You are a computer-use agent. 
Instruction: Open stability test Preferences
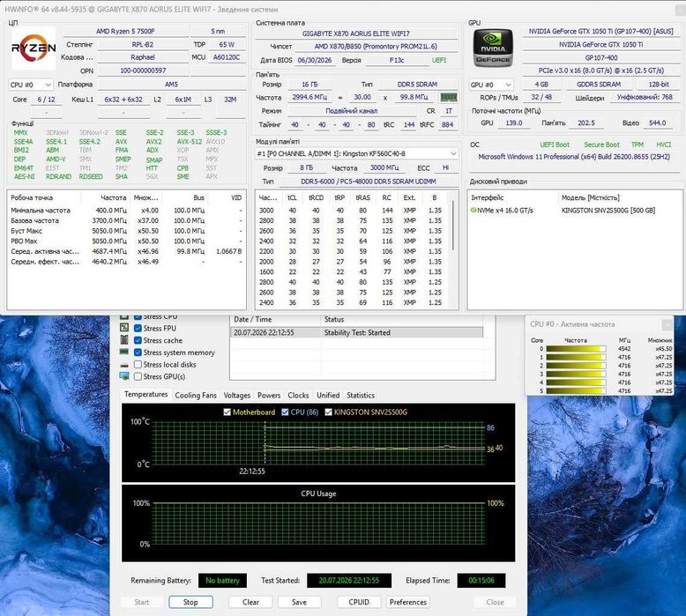407,602
